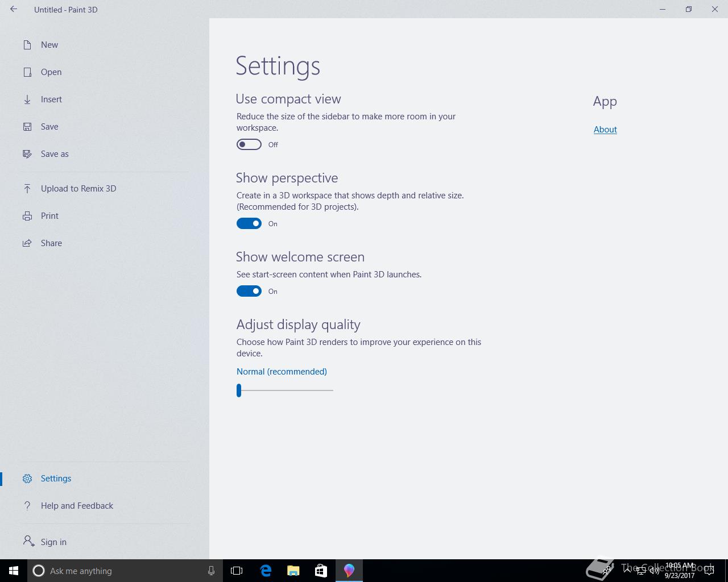Disable Show welcome screen toggle
This screenshot has height=582, width=728.
[x=249, y=291]
